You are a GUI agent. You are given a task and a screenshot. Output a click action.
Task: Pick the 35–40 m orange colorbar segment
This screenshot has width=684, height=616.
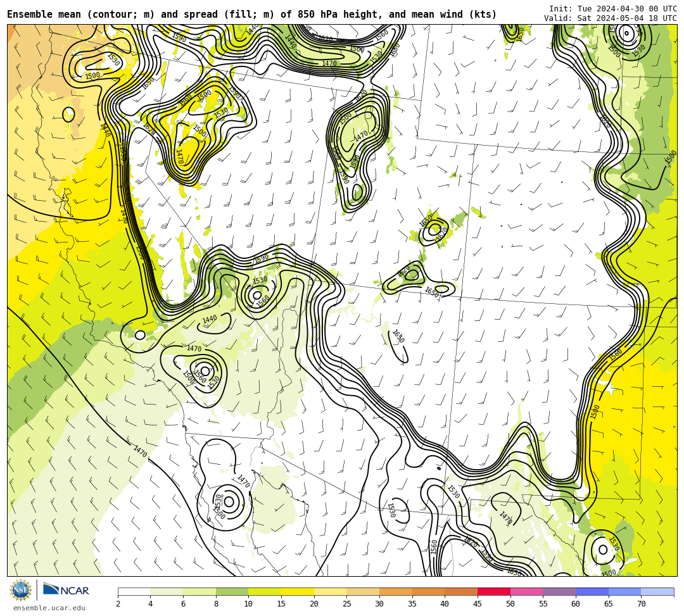click(x=428, y=591)
